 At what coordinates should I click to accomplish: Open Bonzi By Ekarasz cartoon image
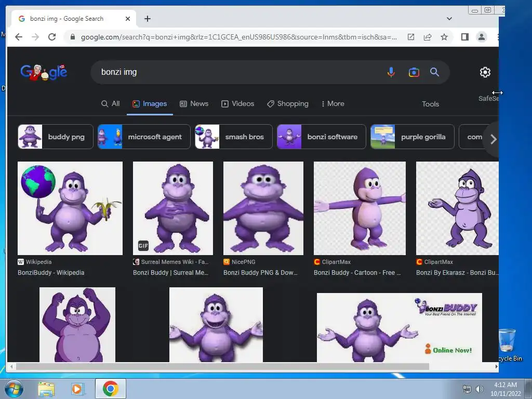point(457,208)
